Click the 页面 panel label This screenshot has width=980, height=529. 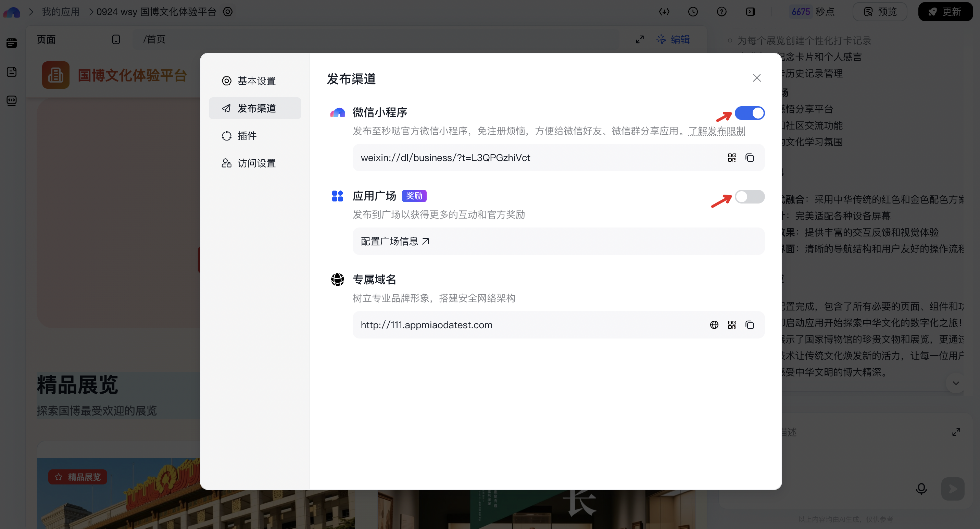coord(46,39)
